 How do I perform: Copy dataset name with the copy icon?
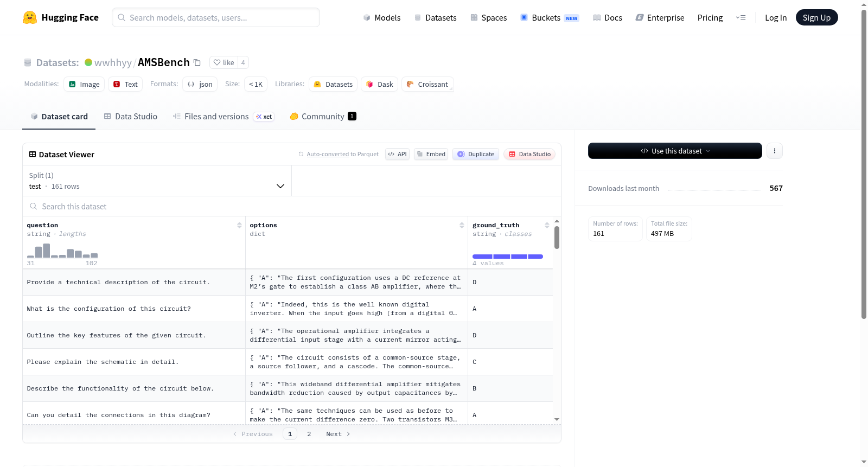click(197, 62)
